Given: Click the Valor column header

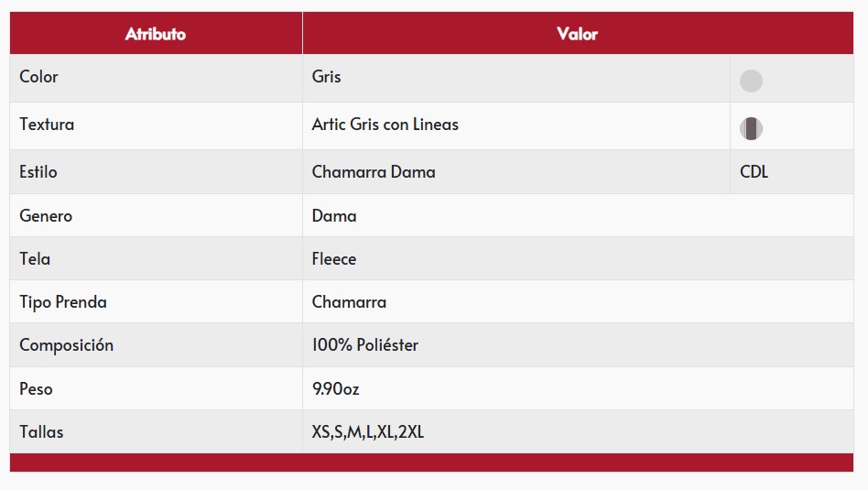Looking at the screenshot, I should 577,34.
